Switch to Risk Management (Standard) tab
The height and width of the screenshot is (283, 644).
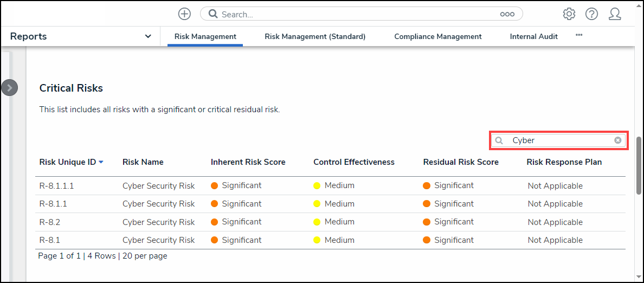(x=315, y=37)
